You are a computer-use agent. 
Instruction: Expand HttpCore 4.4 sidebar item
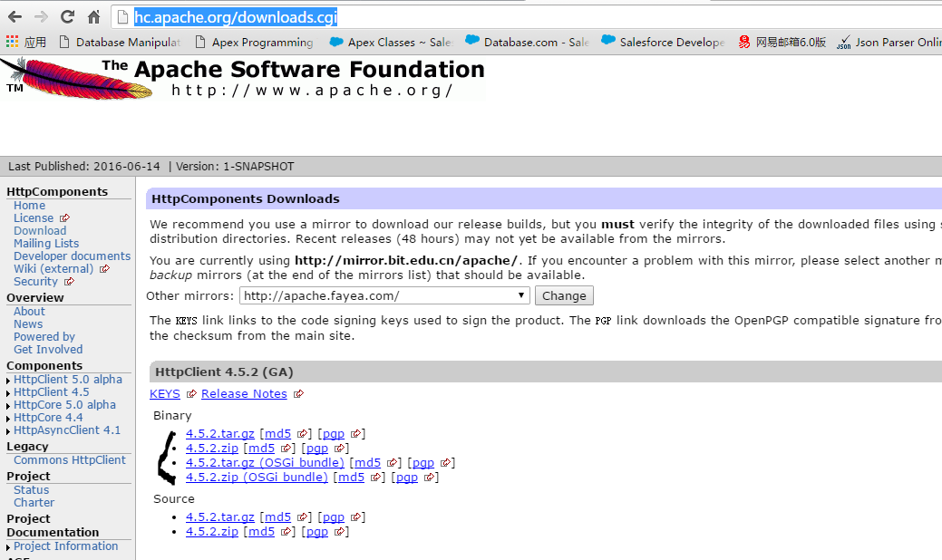(8, 419)
